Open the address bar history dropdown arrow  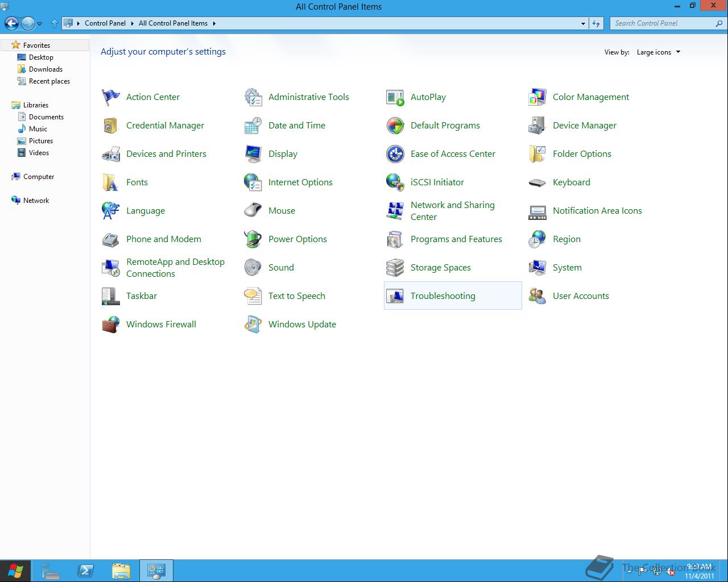583,23
